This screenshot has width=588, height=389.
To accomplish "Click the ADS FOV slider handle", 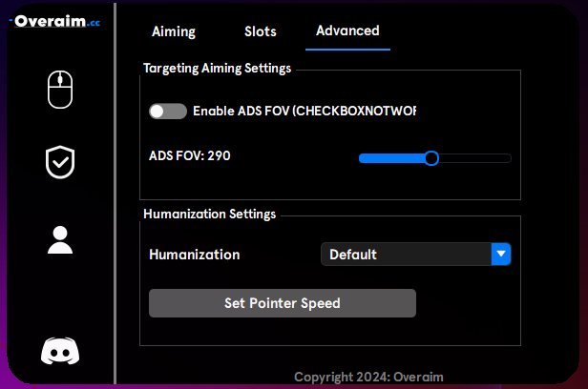I will (431, 158).
